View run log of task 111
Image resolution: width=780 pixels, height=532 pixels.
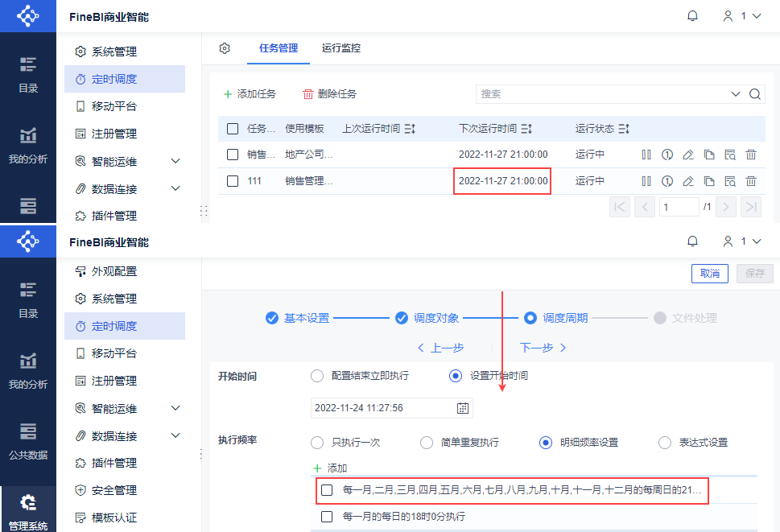730,181
